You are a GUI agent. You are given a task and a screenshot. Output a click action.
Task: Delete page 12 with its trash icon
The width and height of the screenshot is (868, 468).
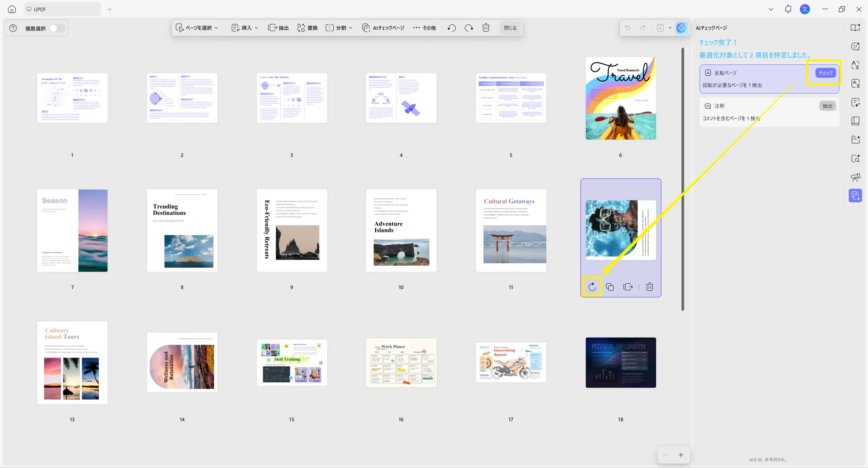pyautogui.click(x=649, y=287)
